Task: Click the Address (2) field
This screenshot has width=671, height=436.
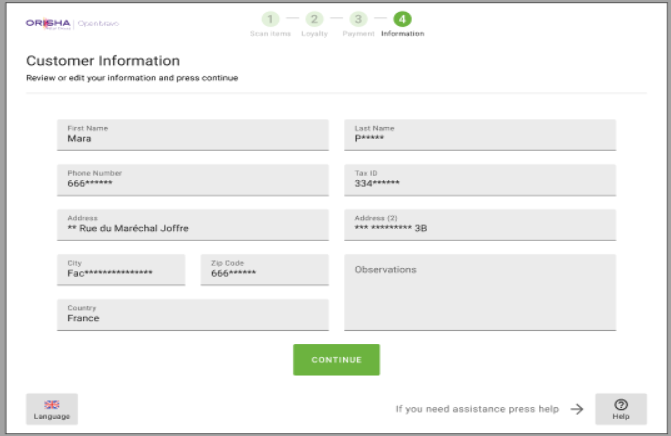Action: coord(480,224)
